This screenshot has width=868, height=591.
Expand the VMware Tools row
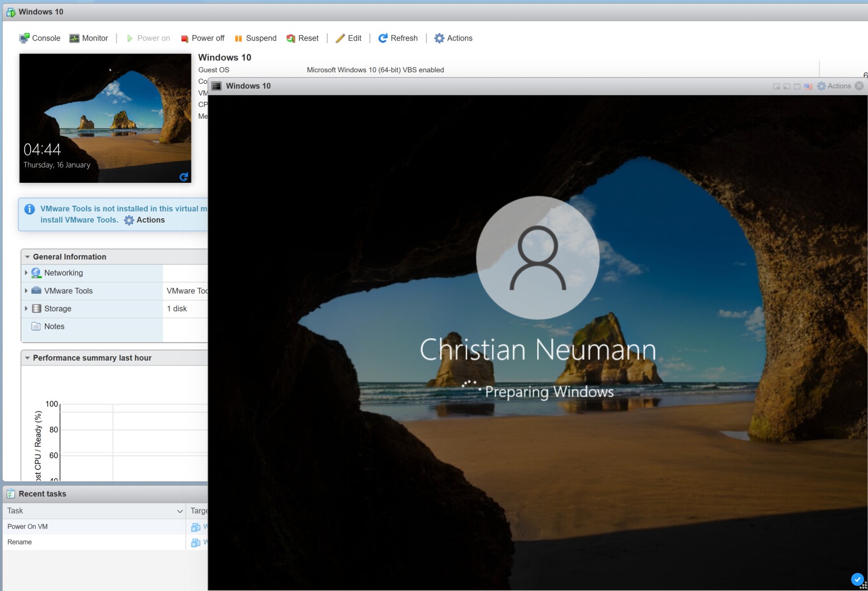tap(26, 291)
